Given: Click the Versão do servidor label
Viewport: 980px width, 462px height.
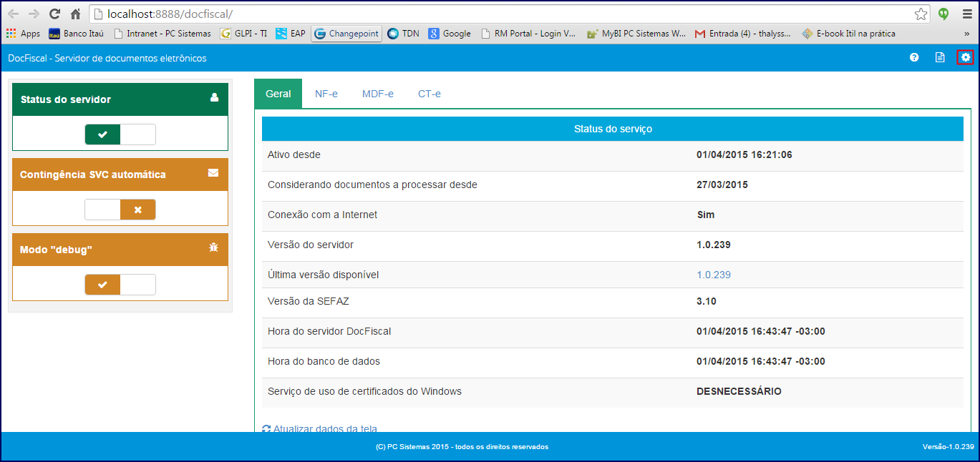Looking at the screenshot, I should (311, 245).
